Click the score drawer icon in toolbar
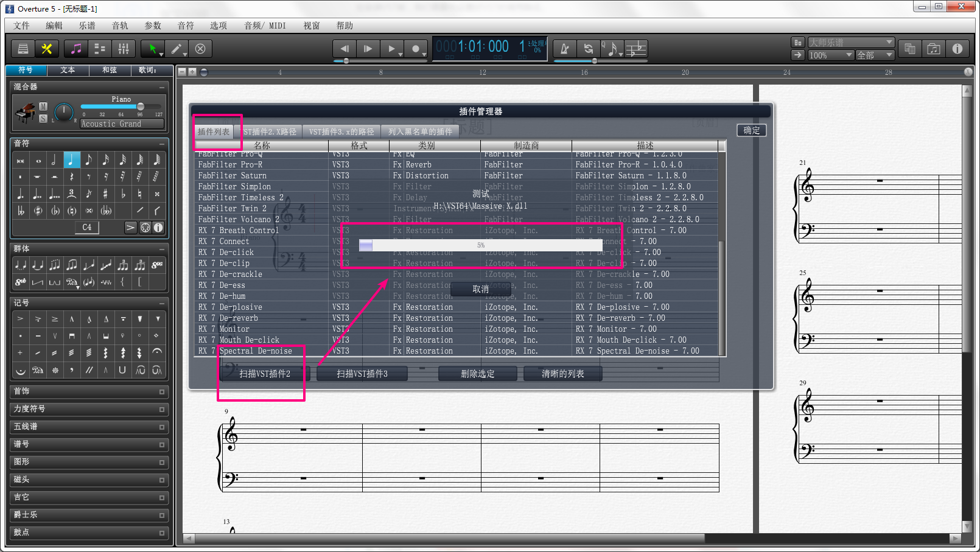 (x=23, y=49)
